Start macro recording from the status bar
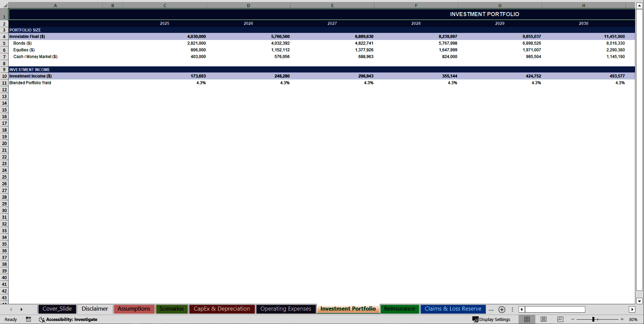 coord(29,319)
